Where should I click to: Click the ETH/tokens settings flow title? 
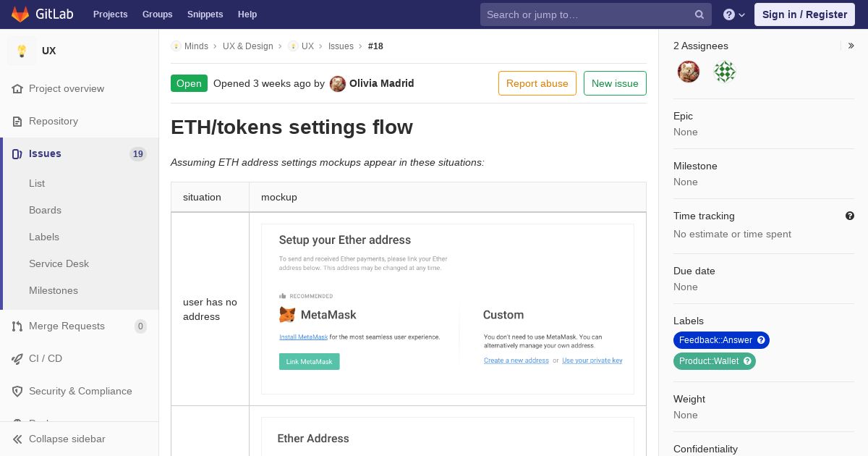(292, 127)
